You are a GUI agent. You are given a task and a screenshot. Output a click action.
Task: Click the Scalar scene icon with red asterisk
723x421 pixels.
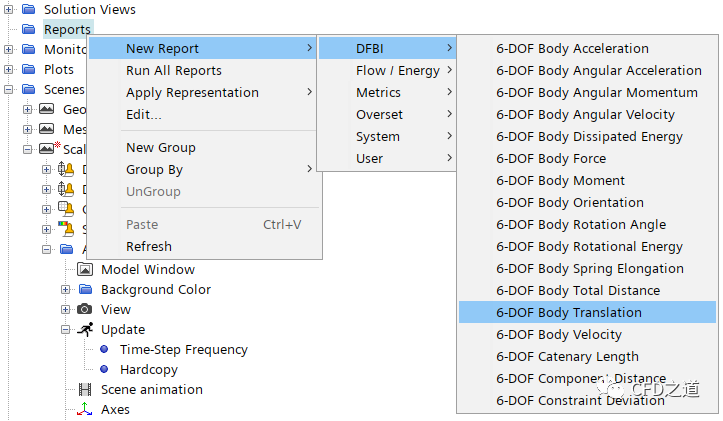click(49, 148)
